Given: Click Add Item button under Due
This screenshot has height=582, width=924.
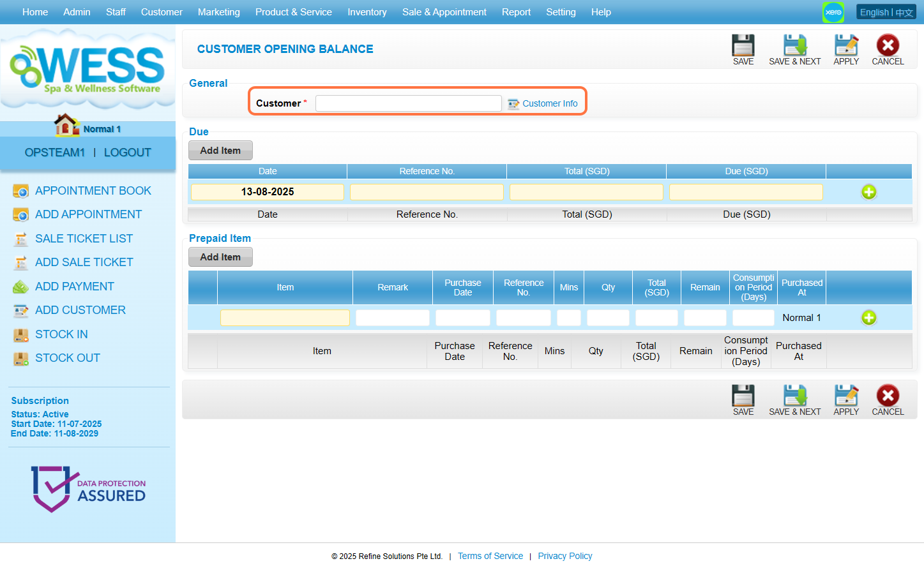Looking at the screenshot, I should click(220, 151).
